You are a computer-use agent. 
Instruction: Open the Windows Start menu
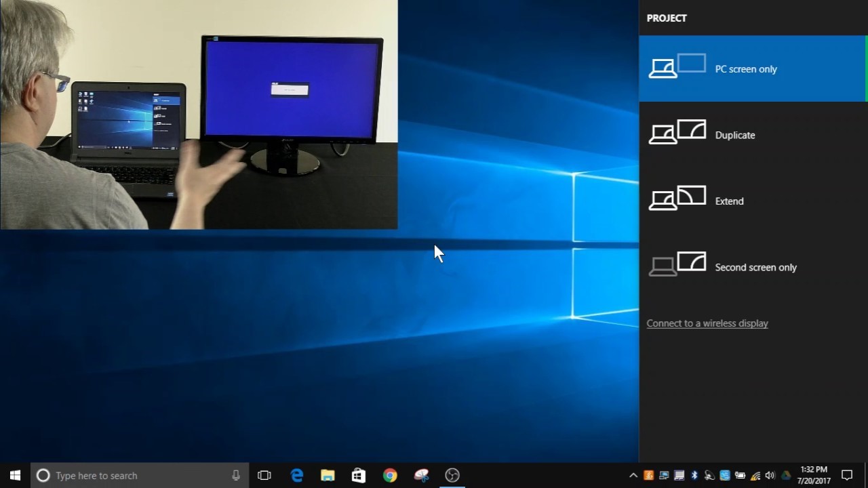pyautogui.click(x=15, y=475)
